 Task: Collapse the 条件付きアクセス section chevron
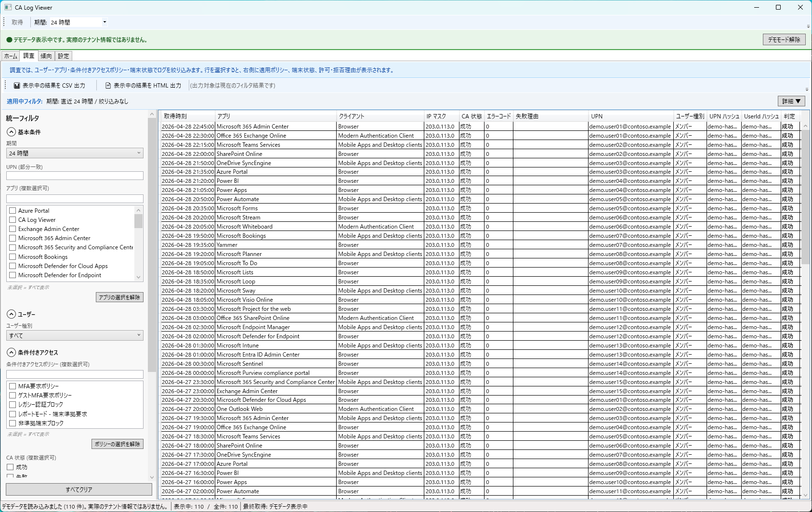[11, 352]
